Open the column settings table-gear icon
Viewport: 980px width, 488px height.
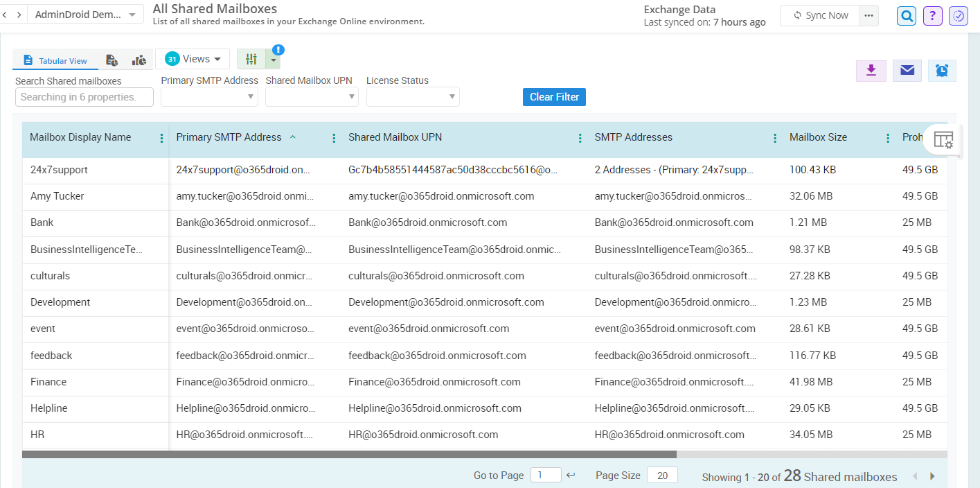(943, 139)
